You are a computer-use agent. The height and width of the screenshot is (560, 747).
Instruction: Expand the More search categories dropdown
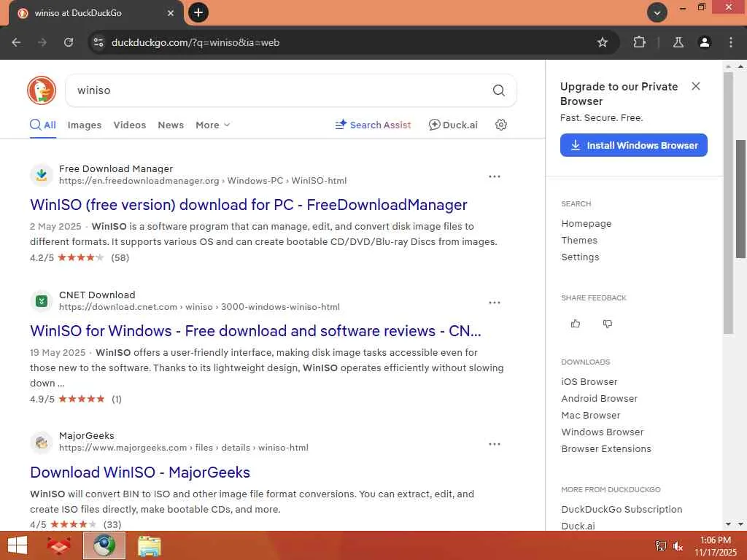(x=213, y=125)
